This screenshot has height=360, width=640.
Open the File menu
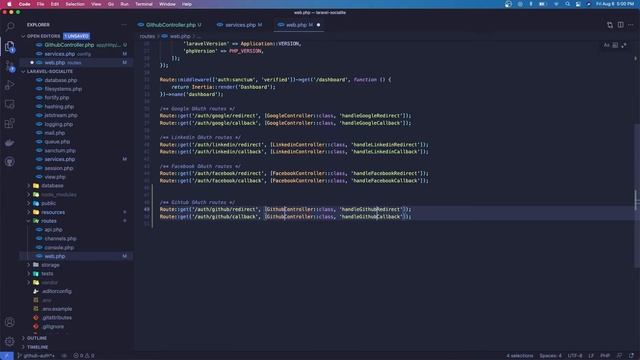(40, 4)
